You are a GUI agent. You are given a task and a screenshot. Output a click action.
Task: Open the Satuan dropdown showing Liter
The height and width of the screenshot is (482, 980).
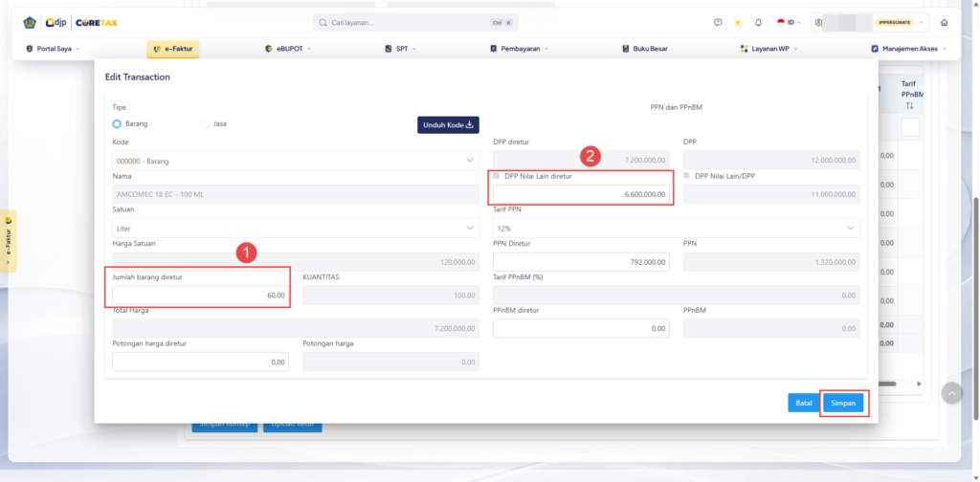pyautogui.click(x=296, y=228)
